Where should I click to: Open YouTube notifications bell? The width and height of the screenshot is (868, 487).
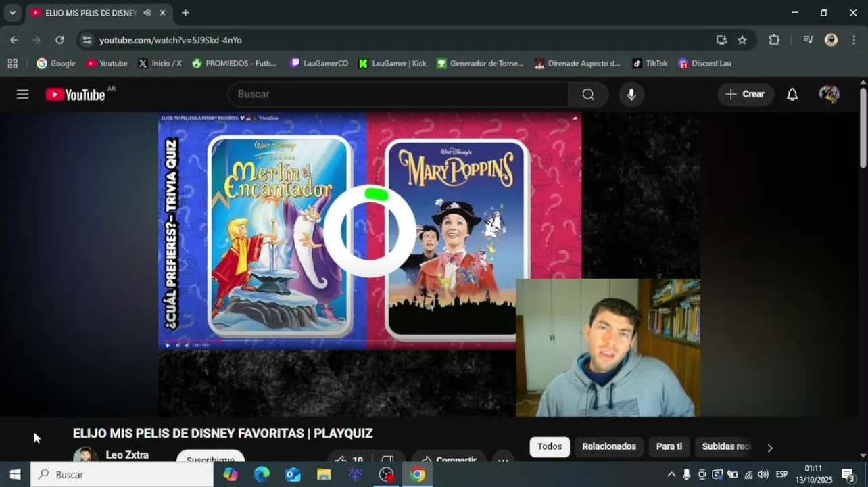click(x=792, y=94)
